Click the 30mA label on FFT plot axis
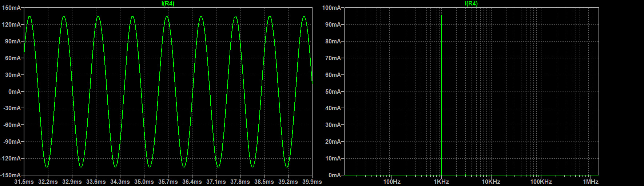 pyautogui.click(x=333, y=125)
